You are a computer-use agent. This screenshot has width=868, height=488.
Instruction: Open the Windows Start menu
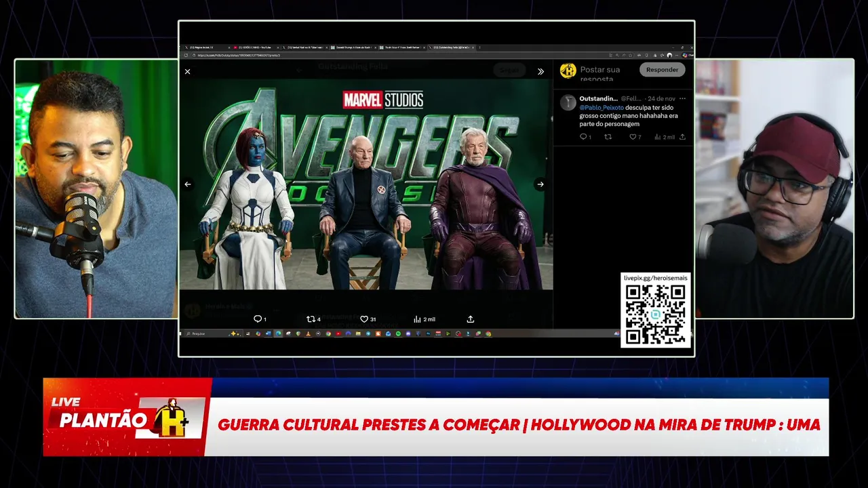click(x=180, y=333)
